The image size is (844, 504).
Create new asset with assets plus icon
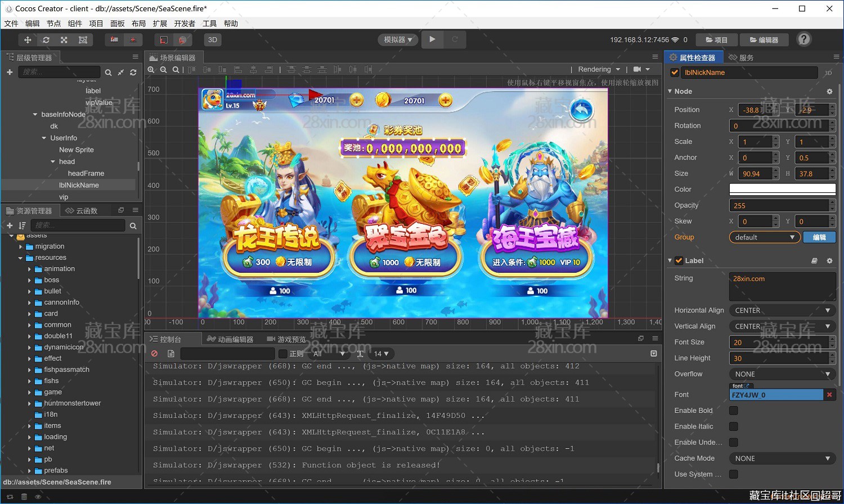10,226
